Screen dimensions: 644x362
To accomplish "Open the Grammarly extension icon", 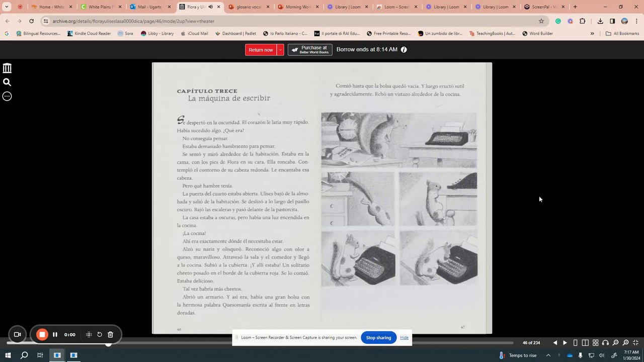I will coord(558,21).
